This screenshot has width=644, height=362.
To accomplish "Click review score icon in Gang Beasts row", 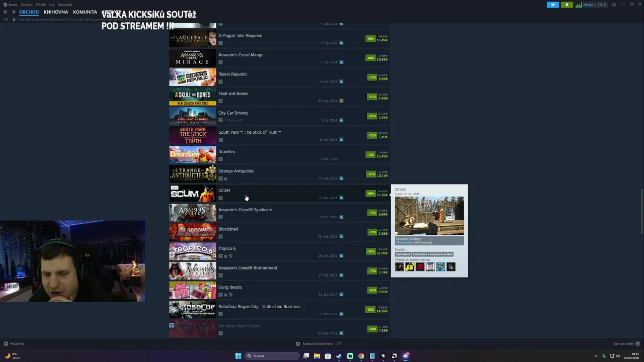I will (341, 295).
